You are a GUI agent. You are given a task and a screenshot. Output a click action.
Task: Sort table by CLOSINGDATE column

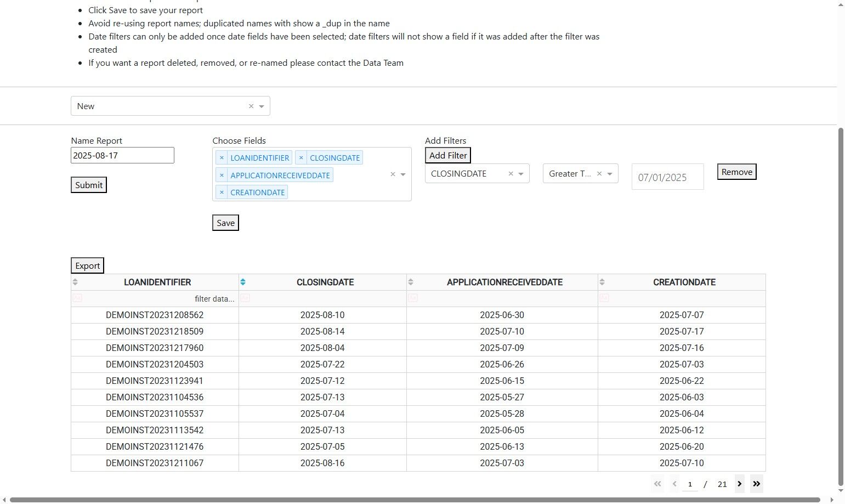coord(243,282)
